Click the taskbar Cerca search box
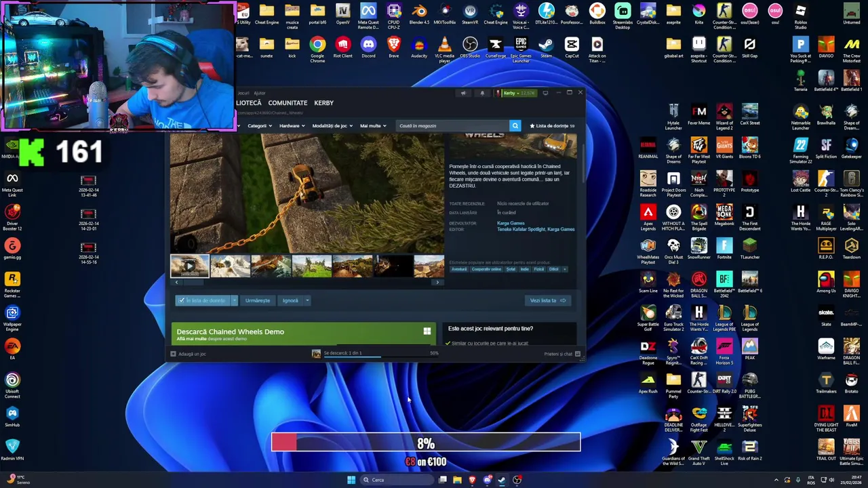The height and width of the screenshot is (488, 868). (x=395, y=480)
